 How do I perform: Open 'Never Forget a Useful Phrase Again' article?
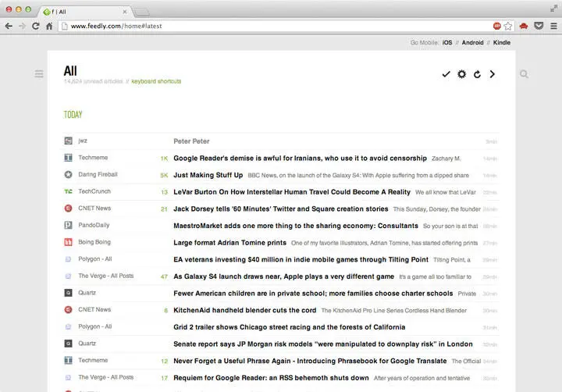pos(310,361)
